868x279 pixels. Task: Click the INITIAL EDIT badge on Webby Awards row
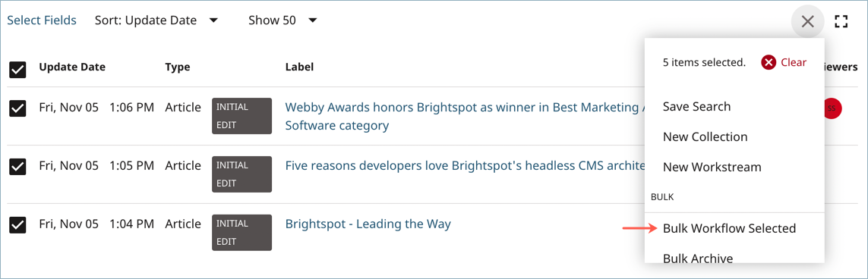pyautogui.click(x=242, y=116)
